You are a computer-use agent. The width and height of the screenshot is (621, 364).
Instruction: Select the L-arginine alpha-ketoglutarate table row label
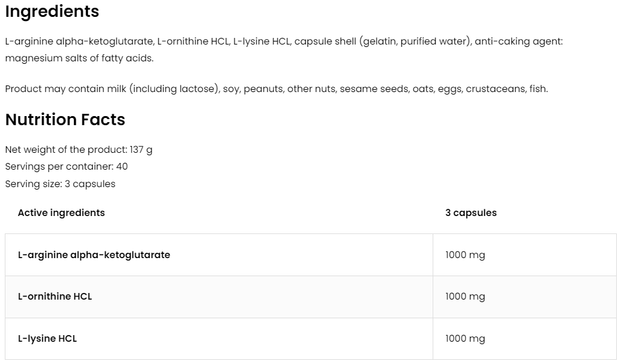94,255
